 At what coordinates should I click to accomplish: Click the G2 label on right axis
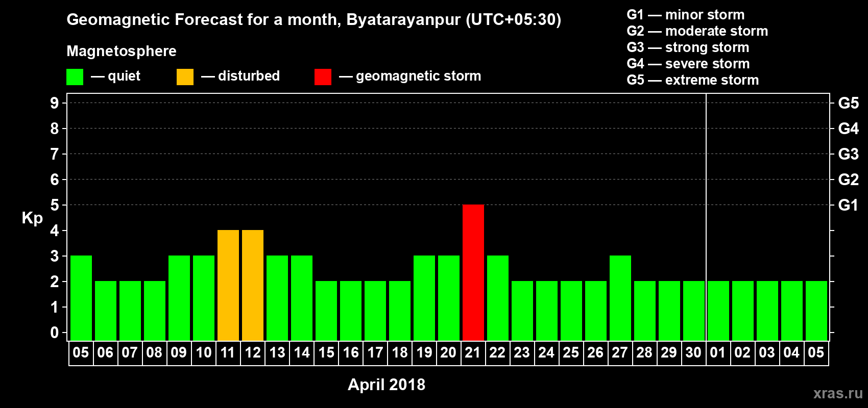coord(849,180)
